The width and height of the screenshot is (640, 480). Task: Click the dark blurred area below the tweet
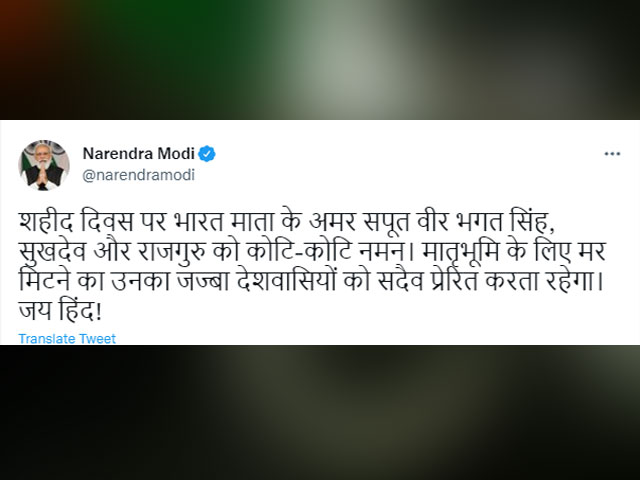click(x=320, y=412)
